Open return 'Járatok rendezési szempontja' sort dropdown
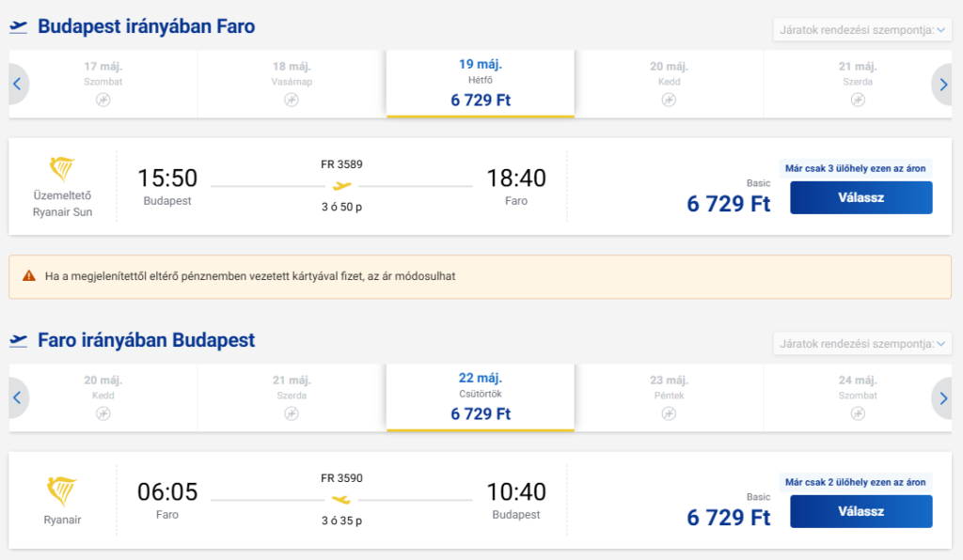The height and width of the screenshot is (560, 963). click(860, 344)
